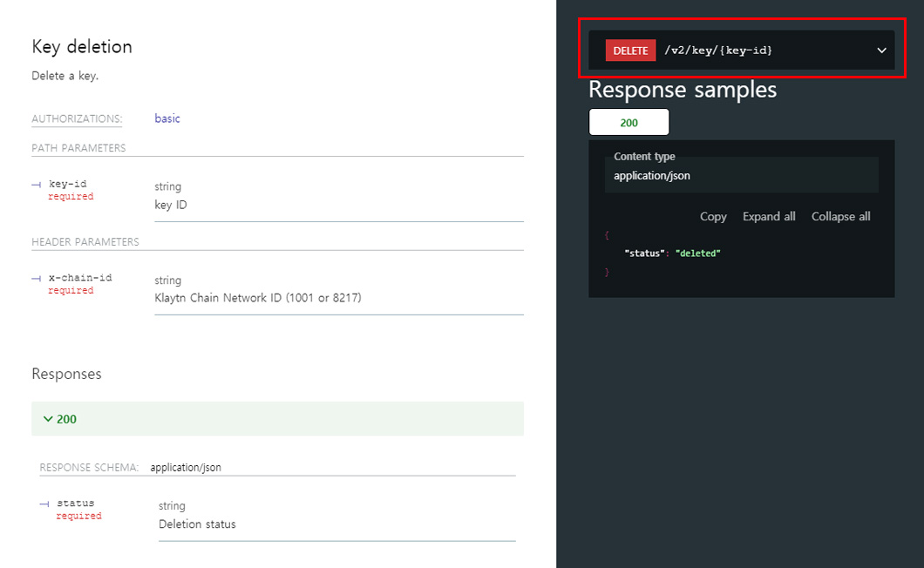Click the AUTHORIZATIONS label
The height and width of the screenshot is (568, 924).
click(77, 118)
